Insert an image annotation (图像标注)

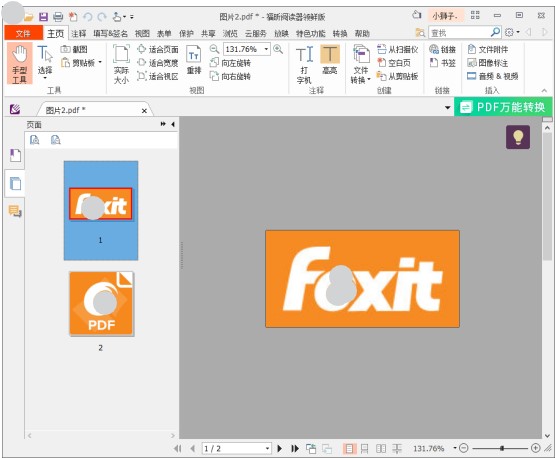(x=488, y=63)
